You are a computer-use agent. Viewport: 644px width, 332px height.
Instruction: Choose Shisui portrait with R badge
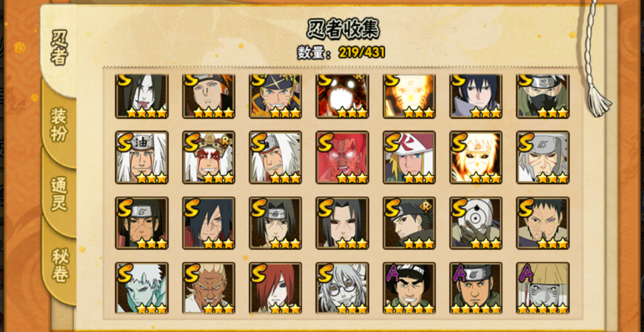coord(409,224)
